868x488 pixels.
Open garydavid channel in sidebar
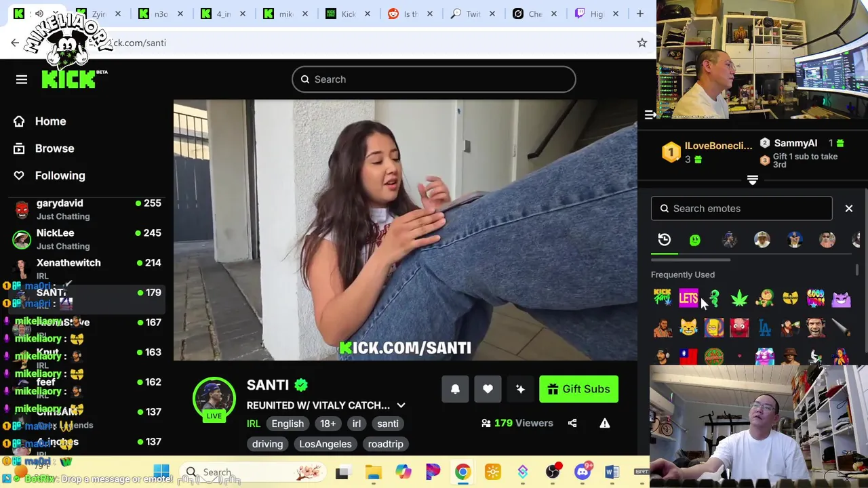tap(87, 209)
